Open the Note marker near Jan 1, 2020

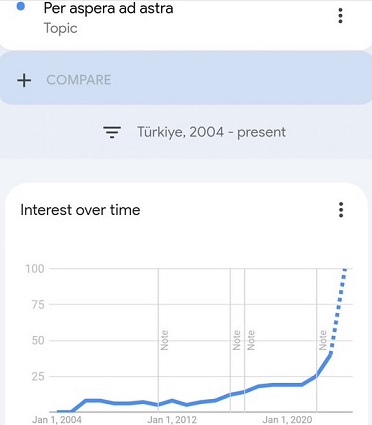322,340
